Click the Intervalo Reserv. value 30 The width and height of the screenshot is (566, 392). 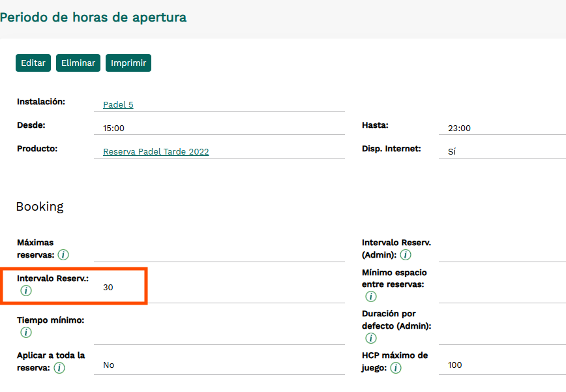pos(108,287)
